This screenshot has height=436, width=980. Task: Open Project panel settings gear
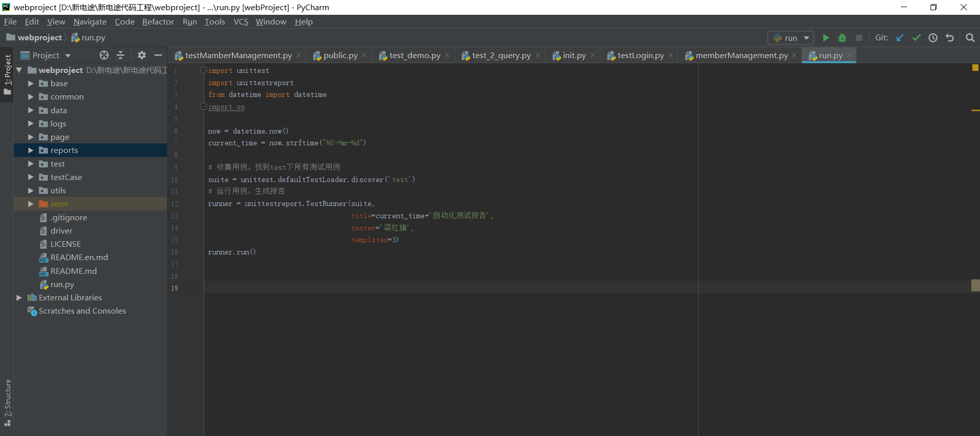[x=142, y=55]
